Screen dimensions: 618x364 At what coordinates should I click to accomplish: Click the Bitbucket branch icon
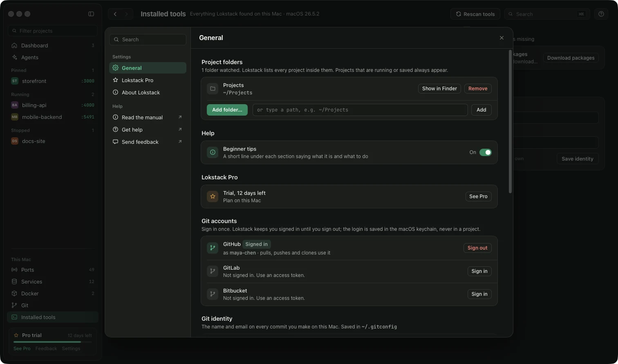[213, 294]
